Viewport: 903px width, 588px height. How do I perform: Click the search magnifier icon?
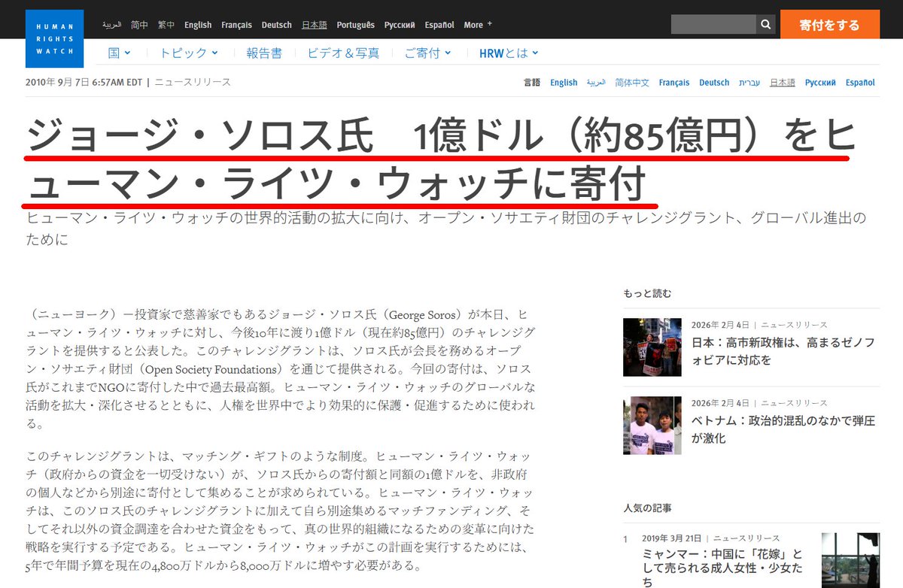point(765,25)
